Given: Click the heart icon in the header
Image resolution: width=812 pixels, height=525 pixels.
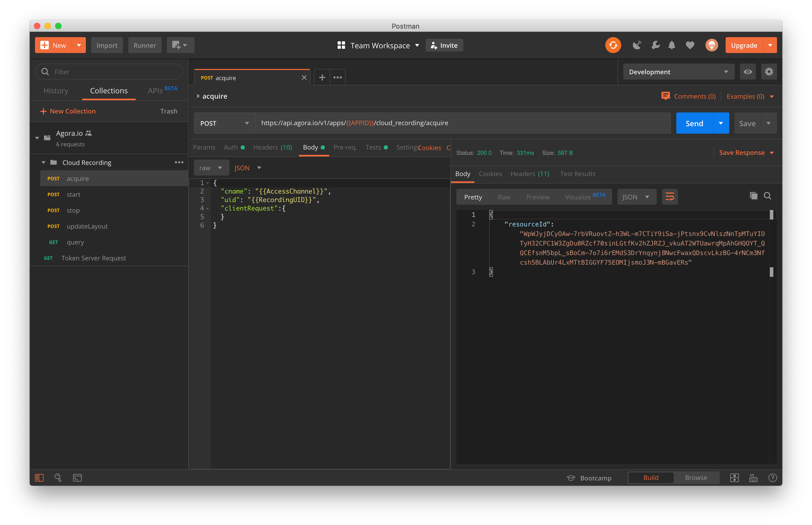Looking at the screenshot, I should [x=690, y=45].
